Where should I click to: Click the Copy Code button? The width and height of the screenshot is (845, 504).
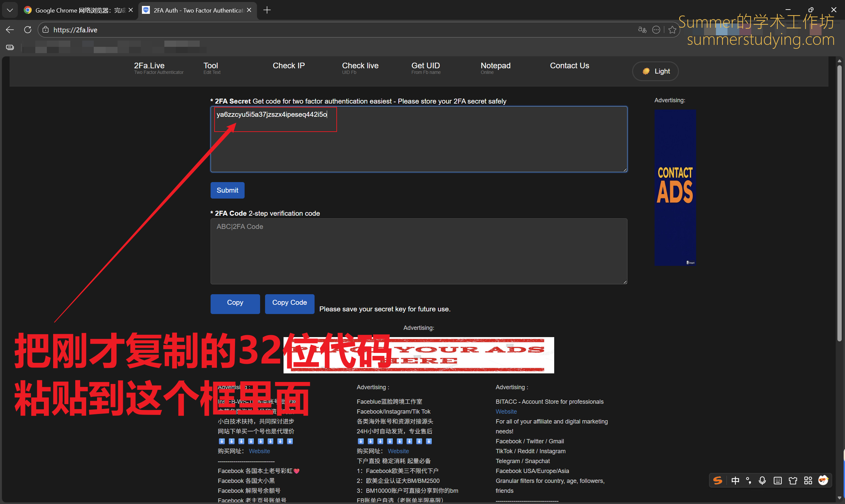pyautogui.click(x=289, y=302)
